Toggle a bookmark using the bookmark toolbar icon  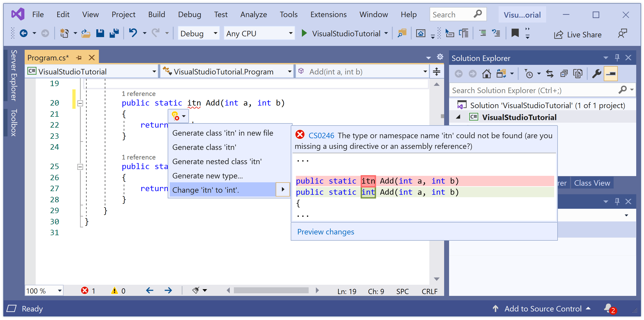click(x=515, y=33)
